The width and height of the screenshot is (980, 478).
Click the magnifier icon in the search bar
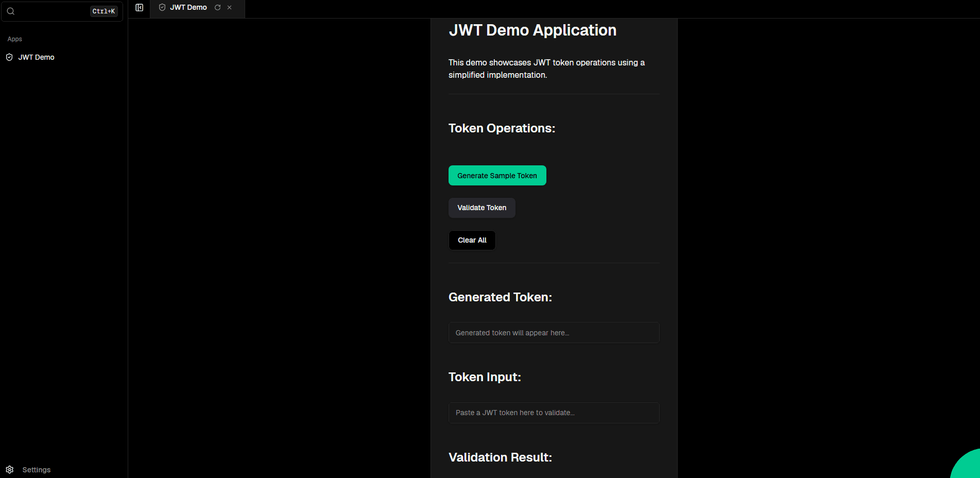tap(10, 11)
